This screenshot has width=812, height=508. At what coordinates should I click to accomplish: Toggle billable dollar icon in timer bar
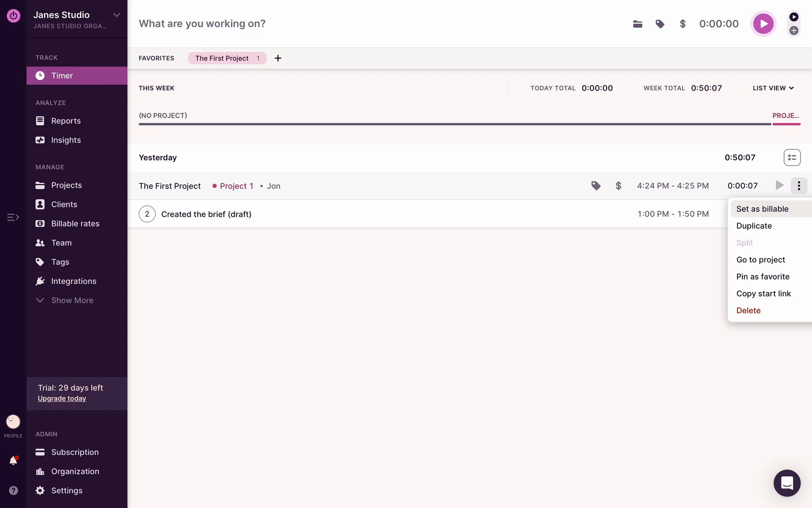(x=682, y=24)
